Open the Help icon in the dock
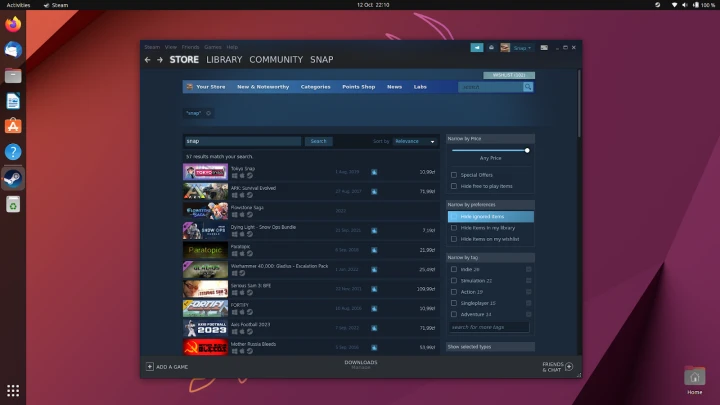 13,152
